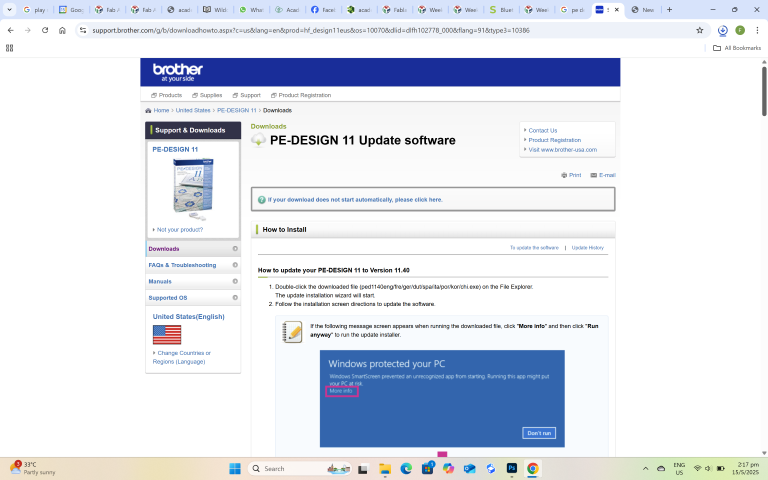Screen dimensions: 768x480
Task: Switch to the 'play' Google tab
Action: (x=35, y=10)
